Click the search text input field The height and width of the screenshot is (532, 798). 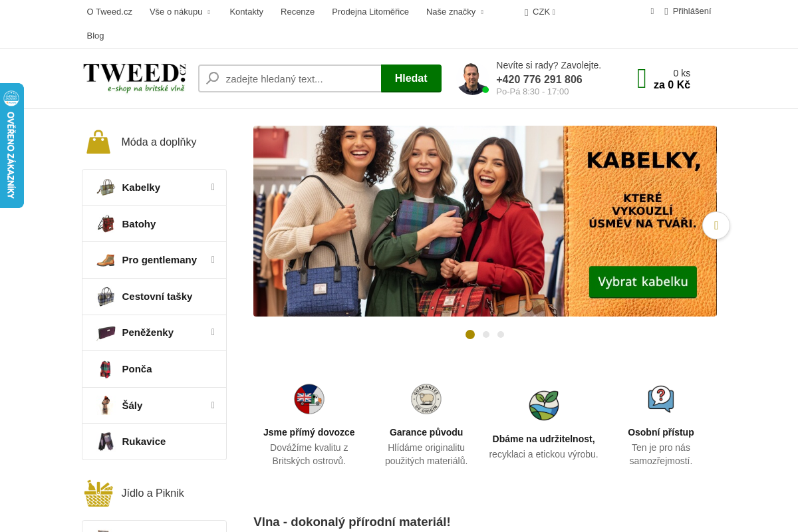point(290,78)
